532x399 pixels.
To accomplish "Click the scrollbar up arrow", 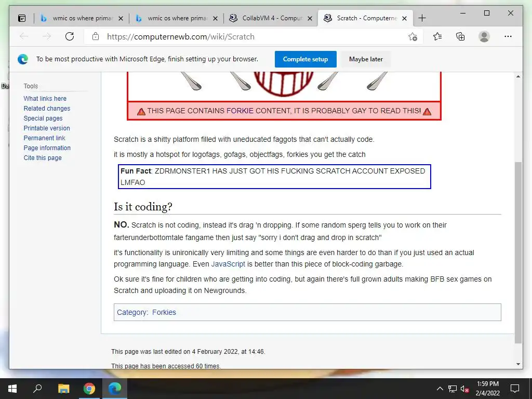I will pos(518,77).
